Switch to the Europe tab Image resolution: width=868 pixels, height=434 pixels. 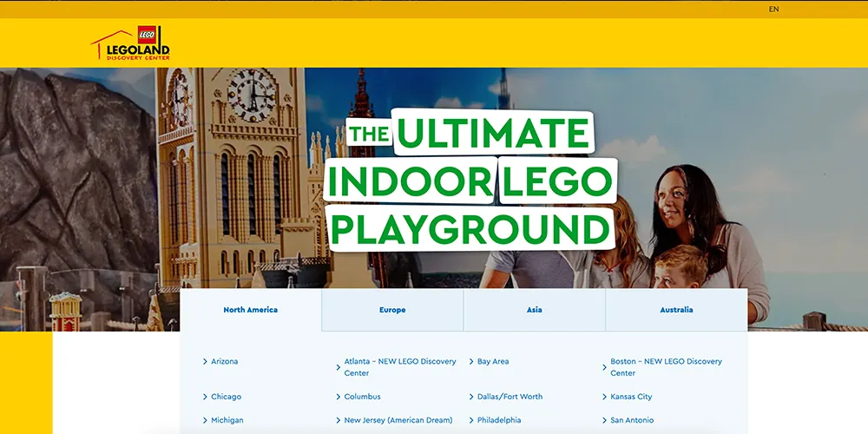(x=392, y=310)
